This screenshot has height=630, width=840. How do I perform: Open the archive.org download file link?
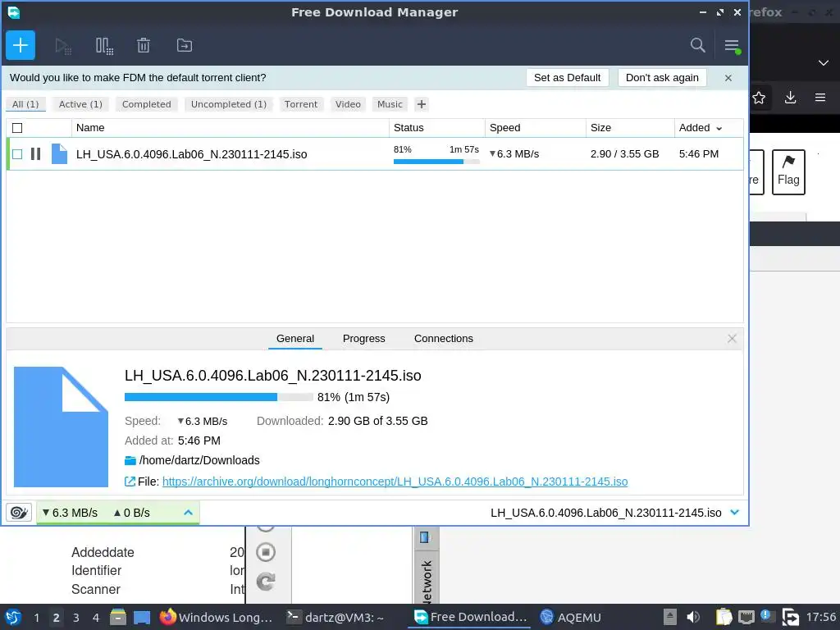(395, 482)
